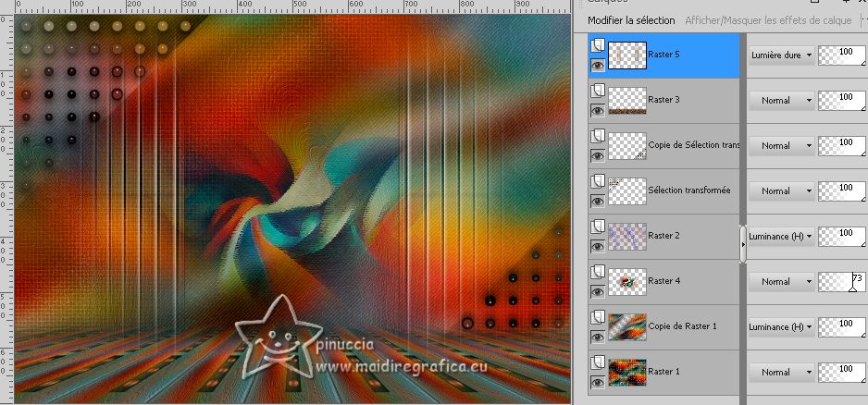Screen dimensions: 868x405
Task: Expand the layers panel splitter arrow handle
Action: (x=743, y=243)
